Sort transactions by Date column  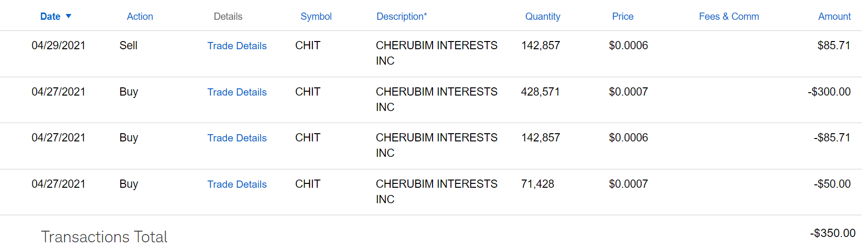coord(50,16)
